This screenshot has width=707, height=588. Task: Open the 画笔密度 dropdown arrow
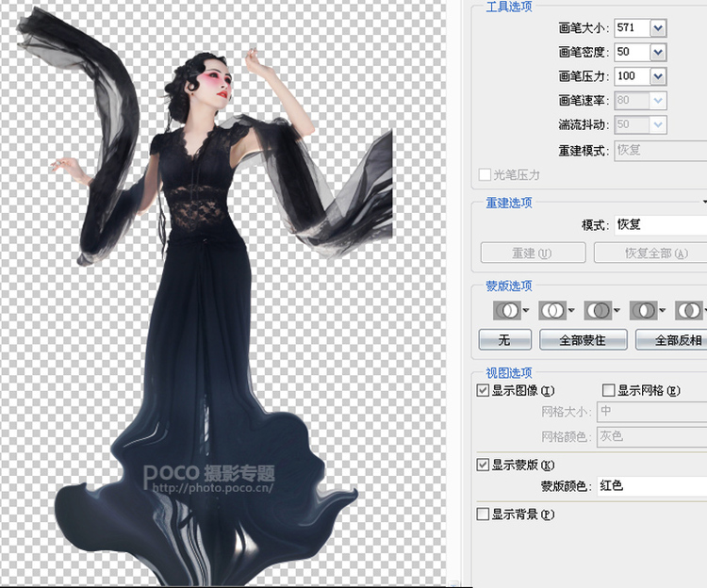click(x=658, y=52)
